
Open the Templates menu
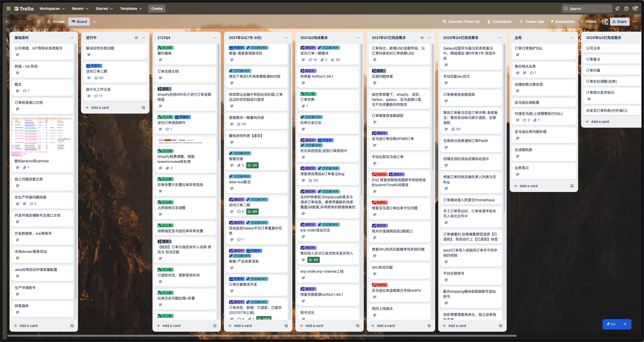[131, 9]
